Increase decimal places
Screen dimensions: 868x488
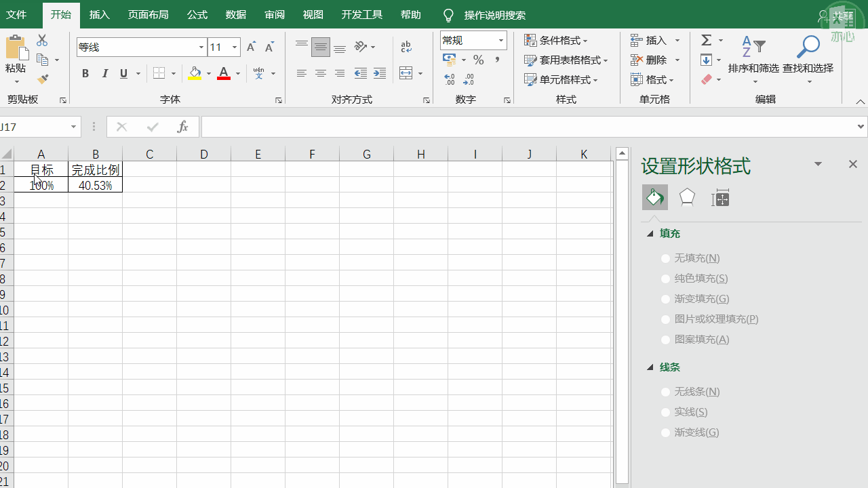[x=450, y=79]
